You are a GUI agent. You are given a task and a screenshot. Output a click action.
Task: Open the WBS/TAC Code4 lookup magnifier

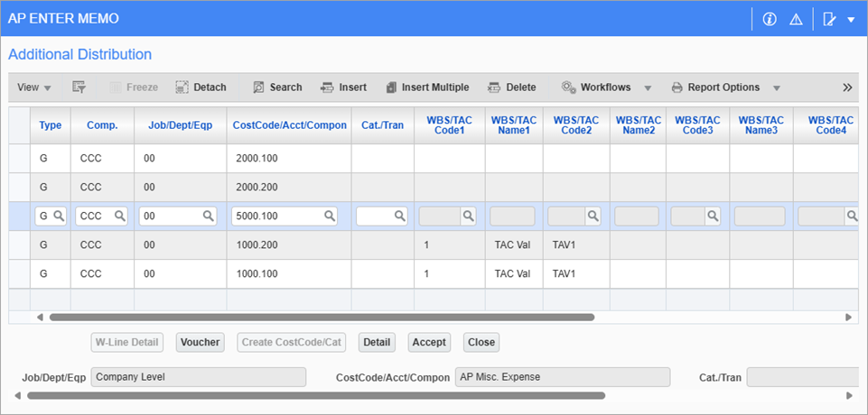pyautogui.click(x=852, y=216)
